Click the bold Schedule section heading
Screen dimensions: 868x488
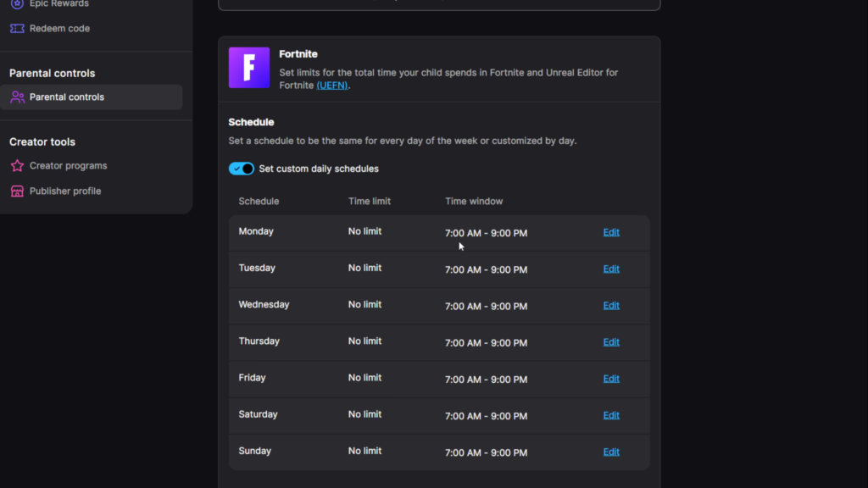pos(251,122)
